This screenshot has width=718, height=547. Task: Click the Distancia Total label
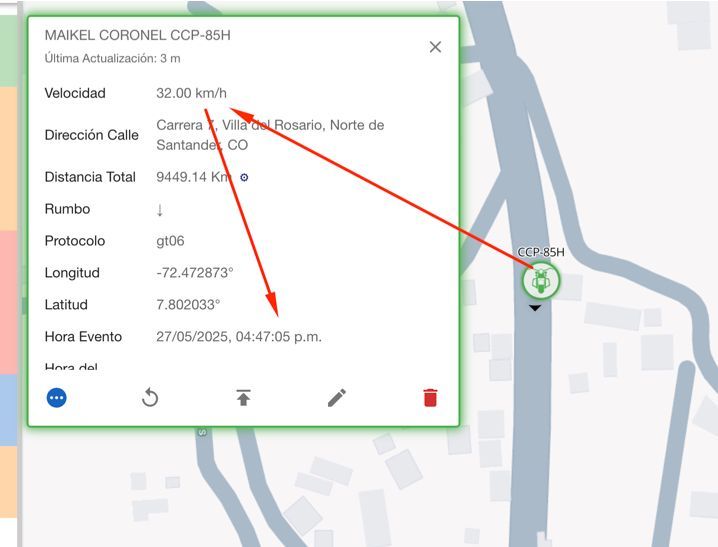(x=90, y=177)
